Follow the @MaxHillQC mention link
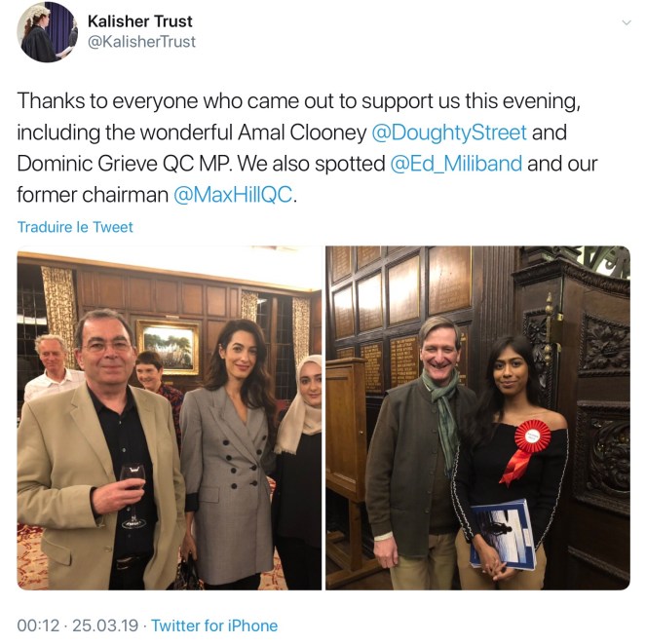646x644 pixels. [x=233, y=195]
